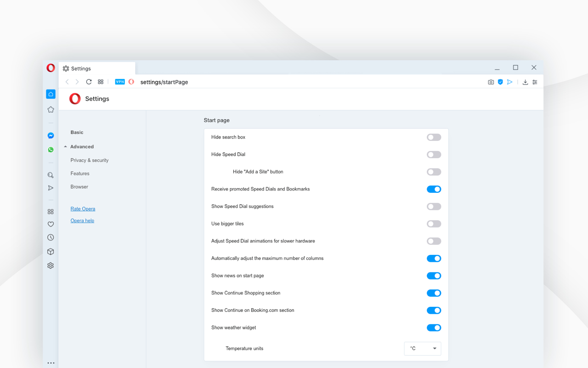
Task: Open the Opera help link
Action: click(82, 220)
